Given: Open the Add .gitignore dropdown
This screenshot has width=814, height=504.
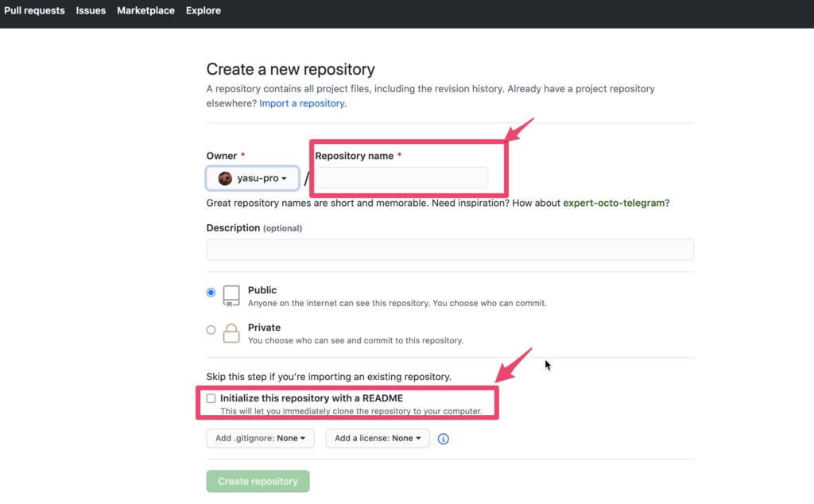Looking at the screenshot, I should tap(260, 438).
